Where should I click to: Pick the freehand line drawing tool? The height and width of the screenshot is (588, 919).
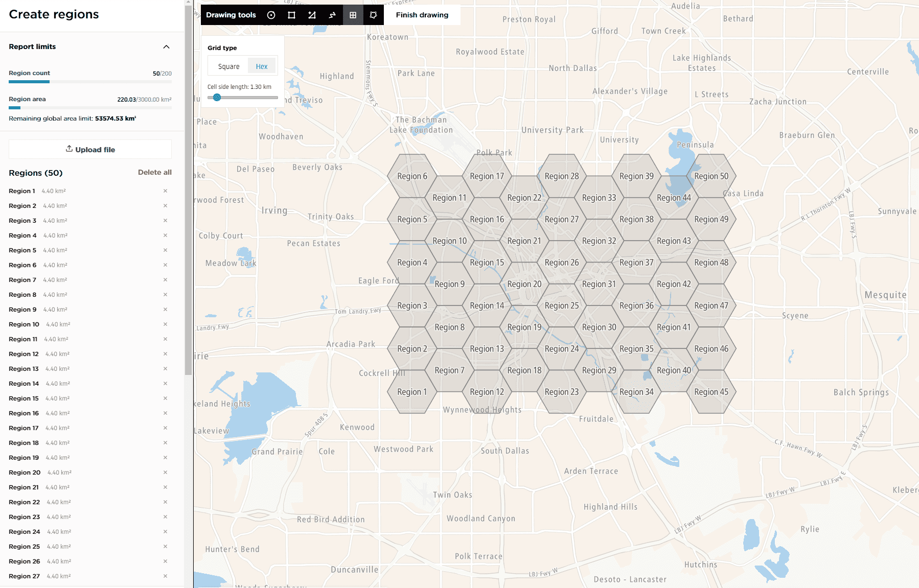point(332,15)
